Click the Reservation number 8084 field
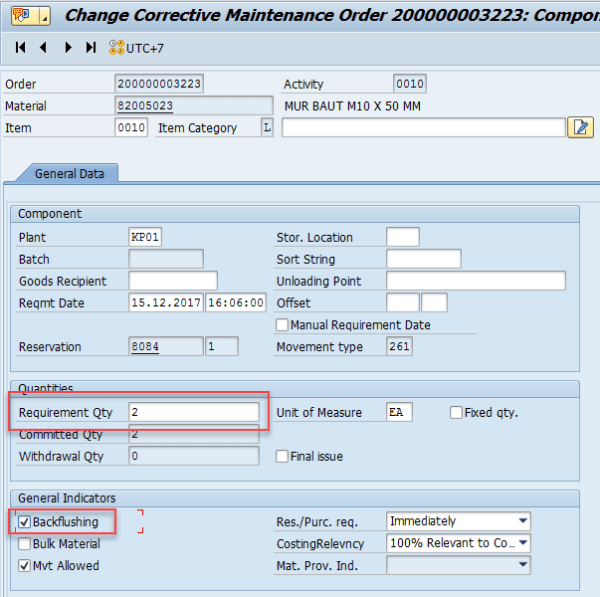This screenshot has height=597, width=600. [x=165, y=347]
